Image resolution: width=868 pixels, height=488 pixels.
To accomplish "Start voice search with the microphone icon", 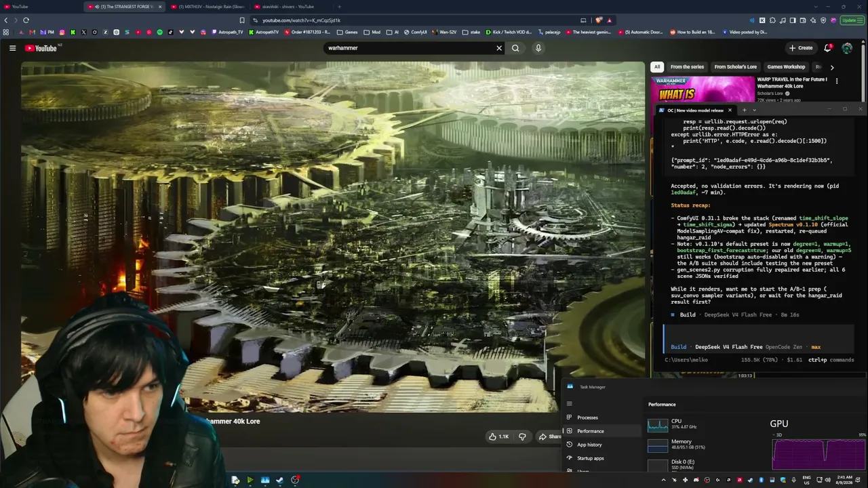I will [538, 48].
